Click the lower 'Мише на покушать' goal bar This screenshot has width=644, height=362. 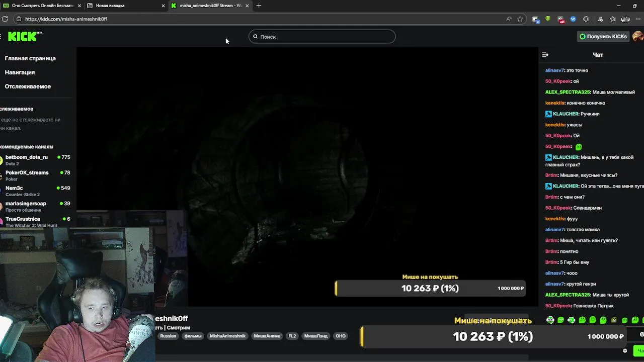493,336
